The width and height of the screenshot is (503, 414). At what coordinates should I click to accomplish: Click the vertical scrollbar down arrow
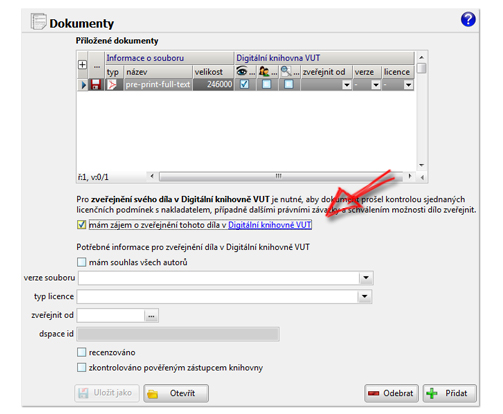coord(422,165)
